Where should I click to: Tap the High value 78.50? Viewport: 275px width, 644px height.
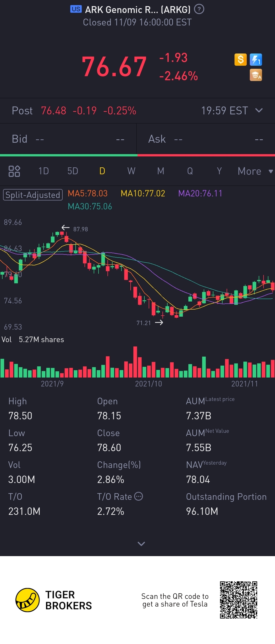(20, 416)
